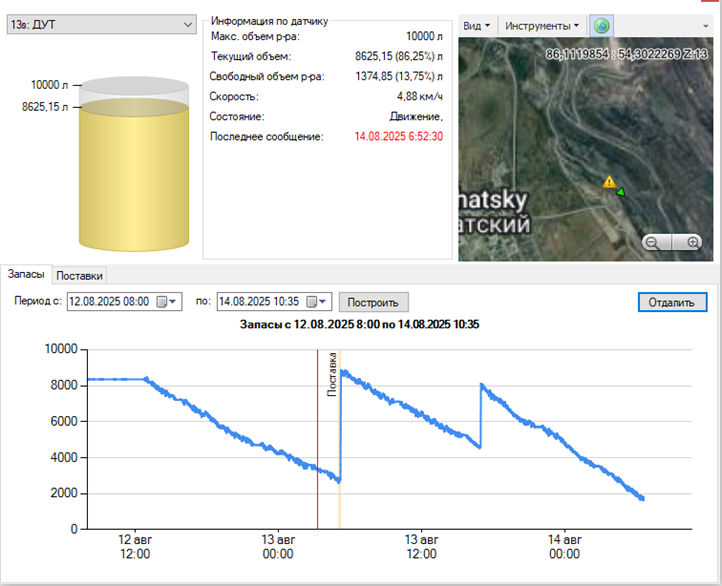Click the globe map icon in toolbar
This screenshot has height=586, width=722.
coord(603,25)
